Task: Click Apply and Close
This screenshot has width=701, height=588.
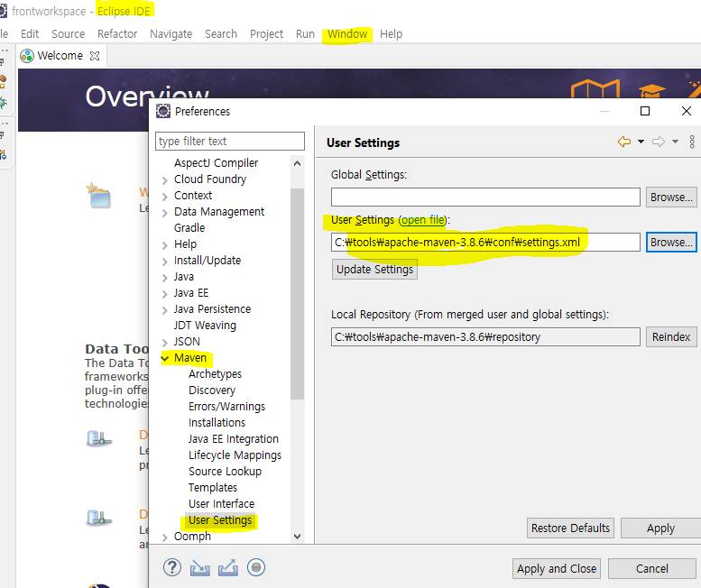Action: [x=557, y=569]
